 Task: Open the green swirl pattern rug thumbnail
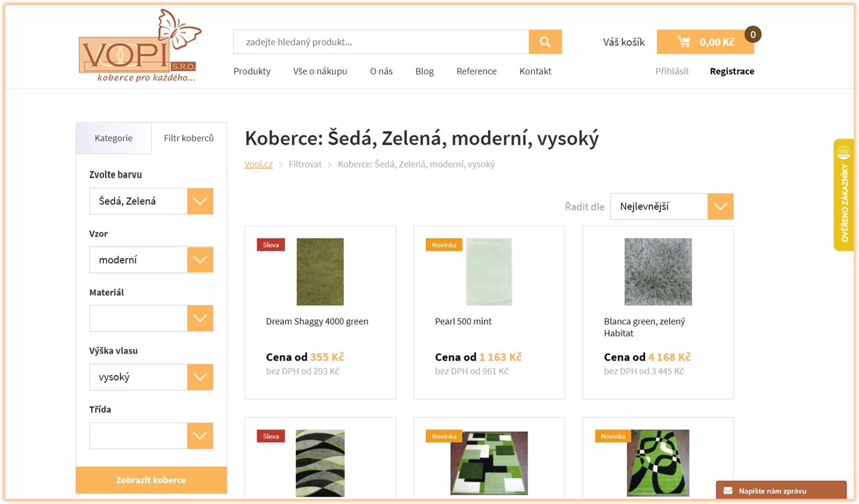pyautogui.click(x=658, y=463)
